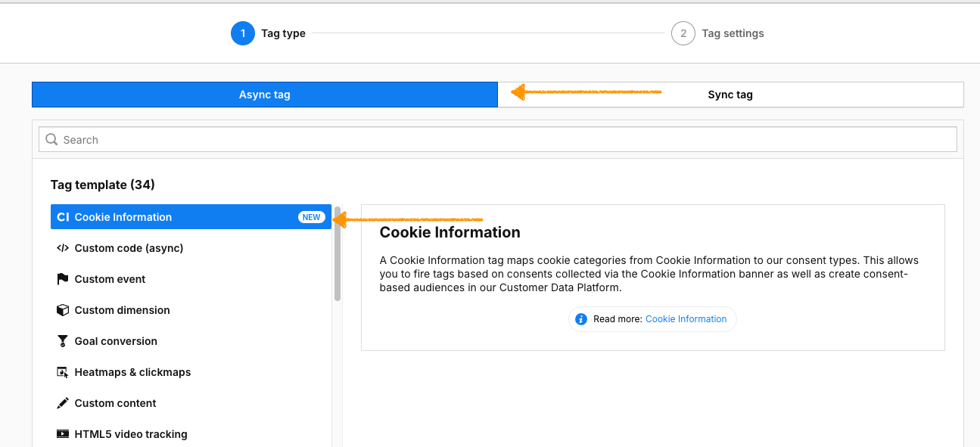Open the Cookie Information documentation link
The width and height of the screenshot is (980, 447).
point(686,318)
